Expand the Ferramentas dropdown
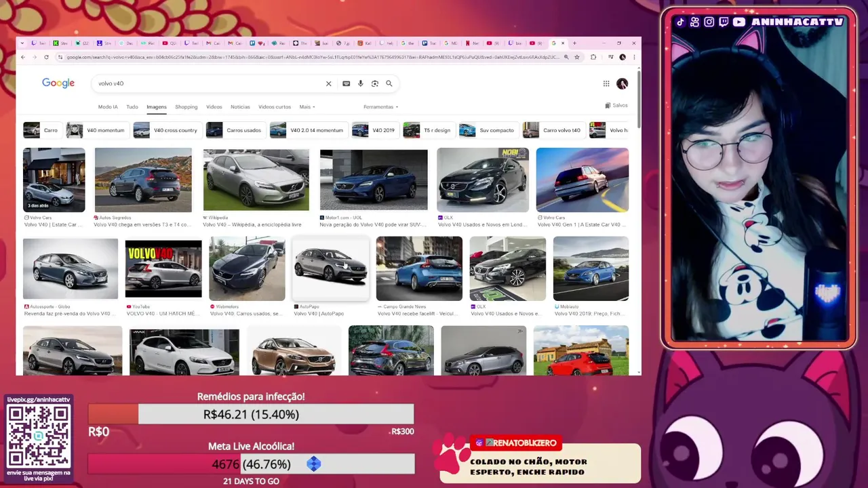 (380, 106)
